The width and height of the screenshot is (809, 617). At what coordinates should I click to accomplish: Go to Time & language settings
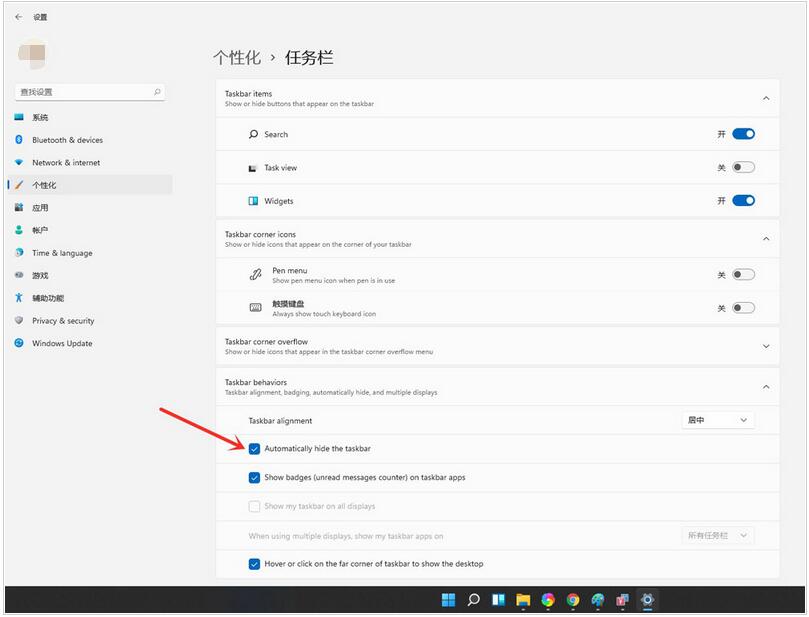[x=90, y=253]
